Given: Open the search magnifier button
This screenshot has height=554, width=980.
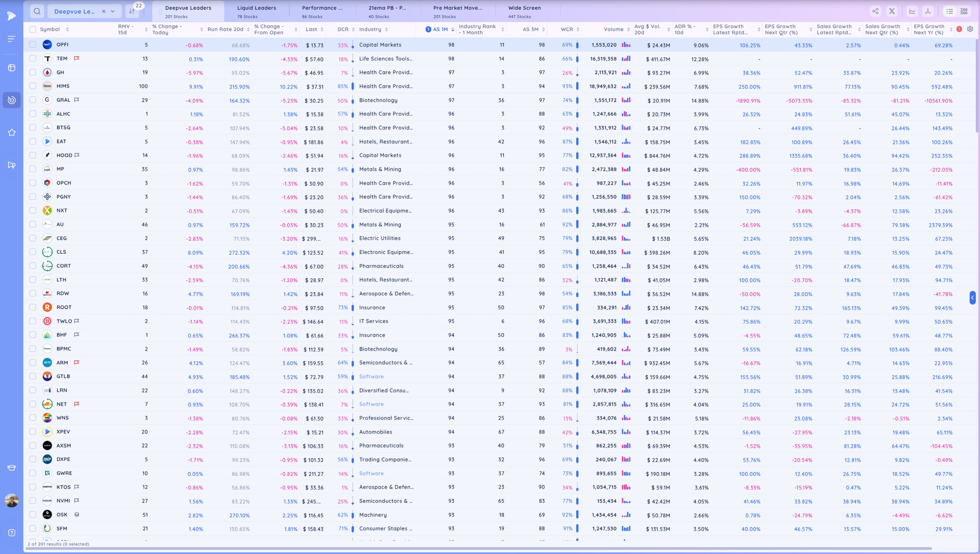Looking at the screenshot, I should click(x=37, y=12).
